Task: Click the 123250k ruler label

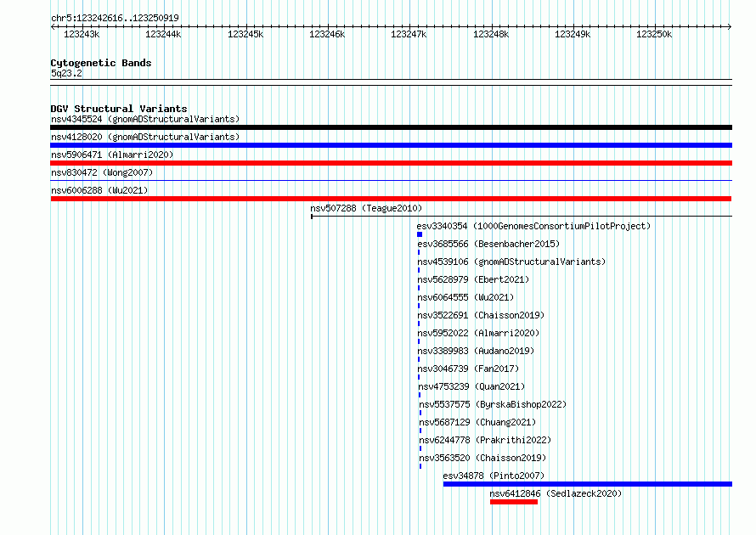Action: (654, 34)
